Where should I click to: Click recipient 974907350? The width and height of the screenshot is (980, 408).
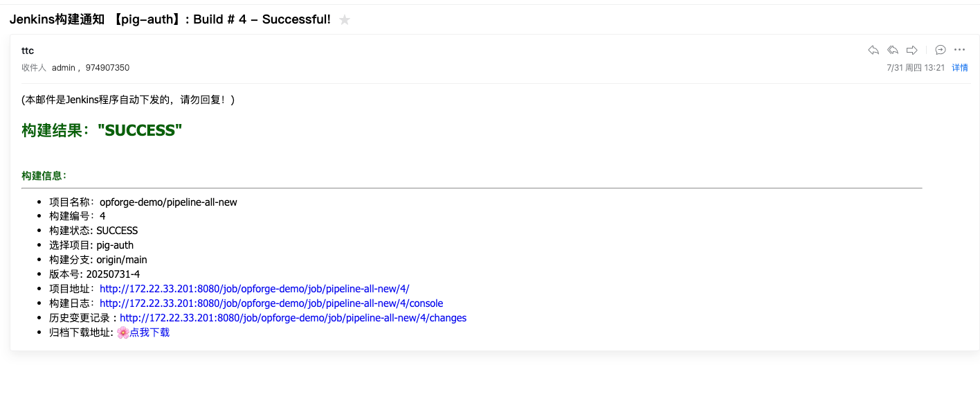click(x=107, y=68)
